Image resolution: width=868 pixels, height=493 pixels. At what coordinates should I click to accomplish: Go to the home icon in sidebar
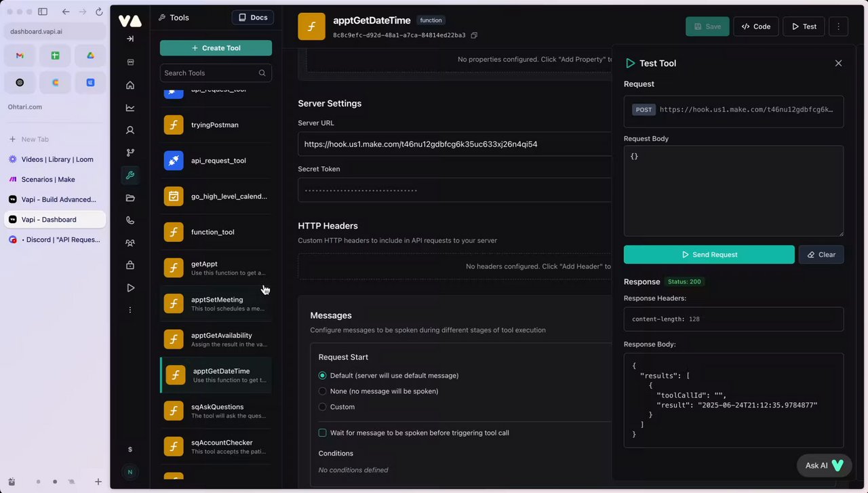pos(130,85)
